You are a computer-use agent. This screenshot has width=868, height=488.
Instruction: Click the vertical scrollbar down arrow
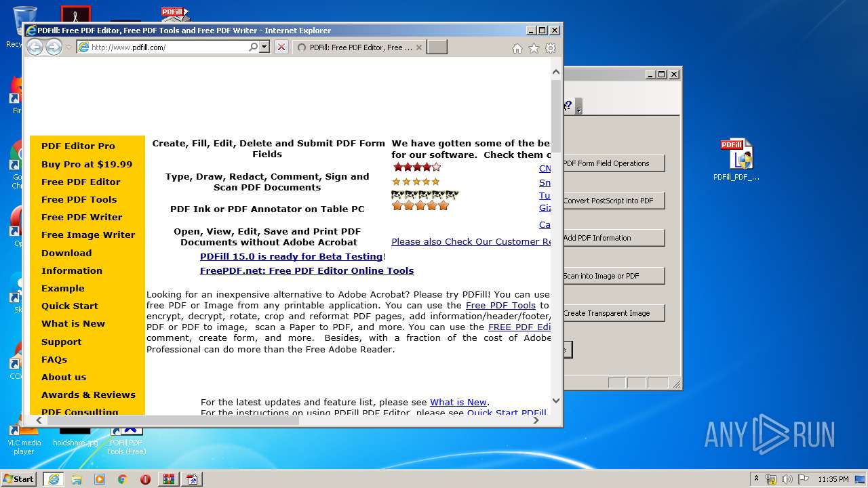[x=556, y=401]
